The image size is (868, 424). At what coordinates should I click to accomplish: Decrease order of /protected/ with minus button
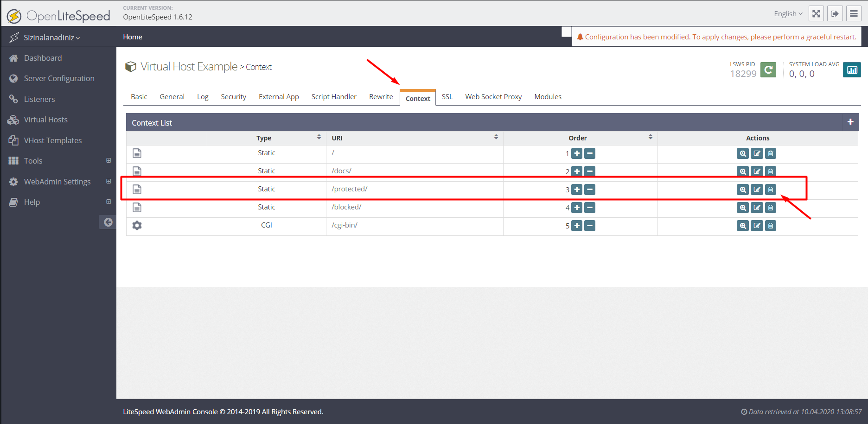(590, 190)
